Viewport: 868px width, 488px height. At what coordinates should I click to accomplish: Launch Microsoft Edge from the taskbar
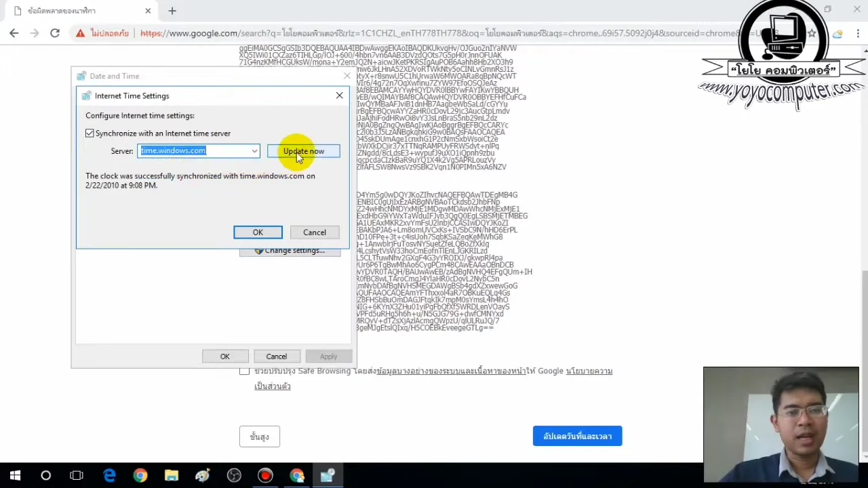(x=110, y=475)
